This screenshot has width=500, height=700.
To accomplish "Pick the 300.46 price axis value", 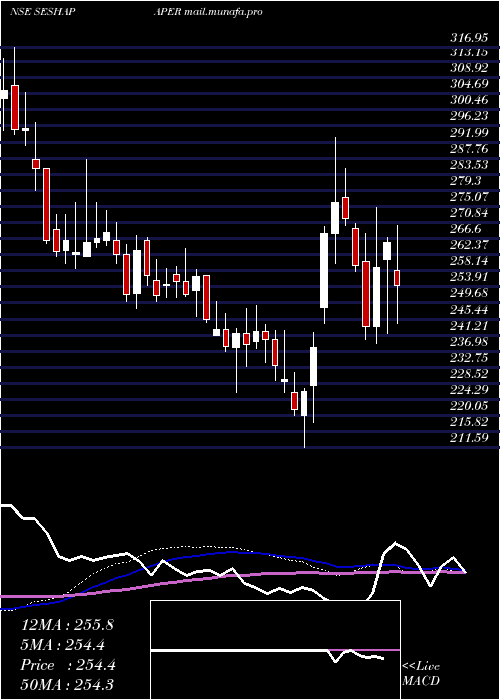I will pyautogui.click(x=469, y=100).
